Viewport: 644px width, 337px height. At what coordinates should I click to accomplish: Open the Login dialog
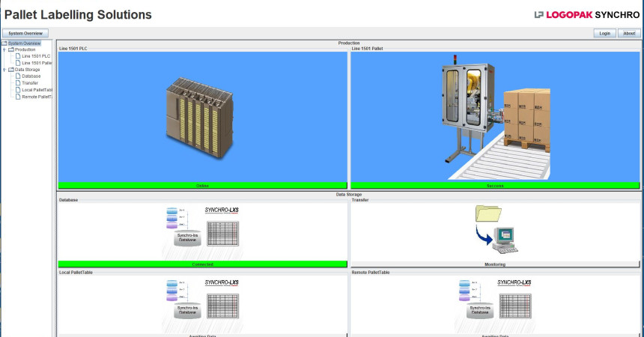pyautogui.click(x=604, y=33)
